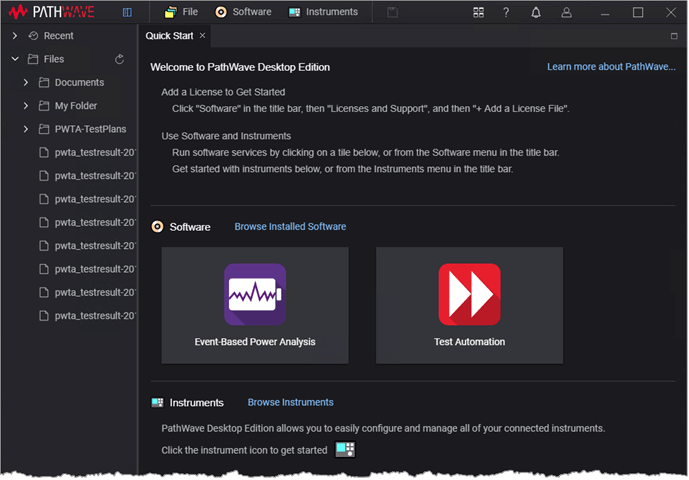Click the PWTA-TestPlans folder icon
This screenshot has height=480, width=689.
click(x=44, y=129)
